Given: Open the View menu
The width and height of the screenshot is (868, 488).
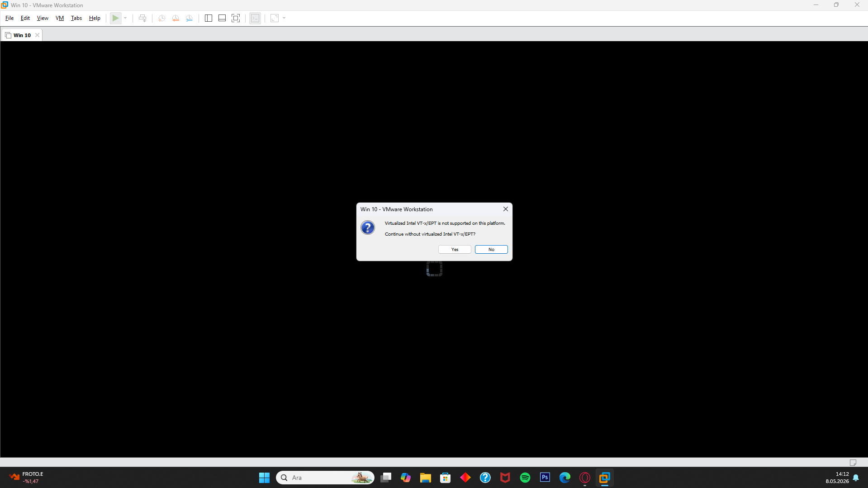Looking at the screenshot, I should coord(43,18).
